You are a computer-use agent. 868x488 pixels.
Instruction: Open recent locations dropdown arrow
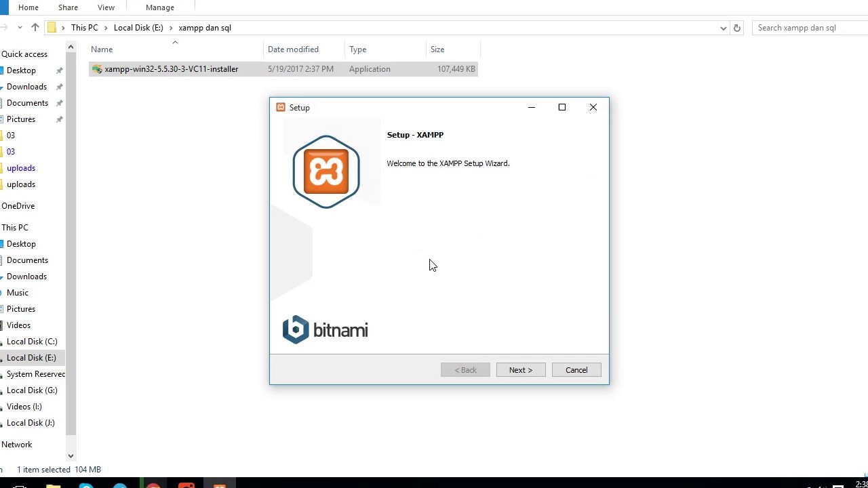tap(20, 28)
